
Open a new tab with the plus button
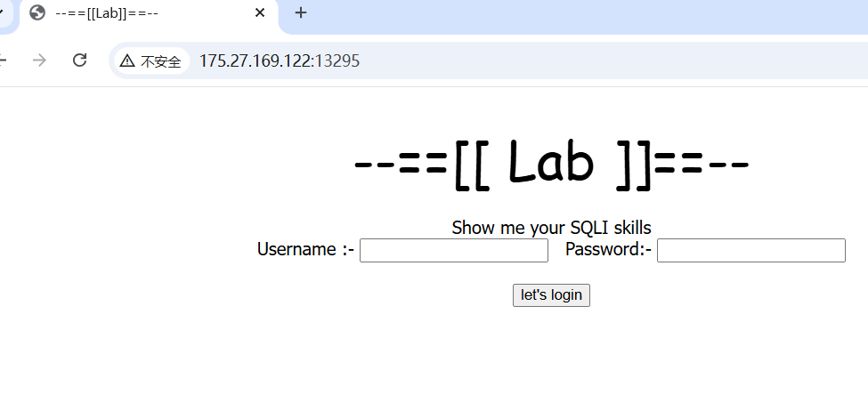(x=301, y=12)
